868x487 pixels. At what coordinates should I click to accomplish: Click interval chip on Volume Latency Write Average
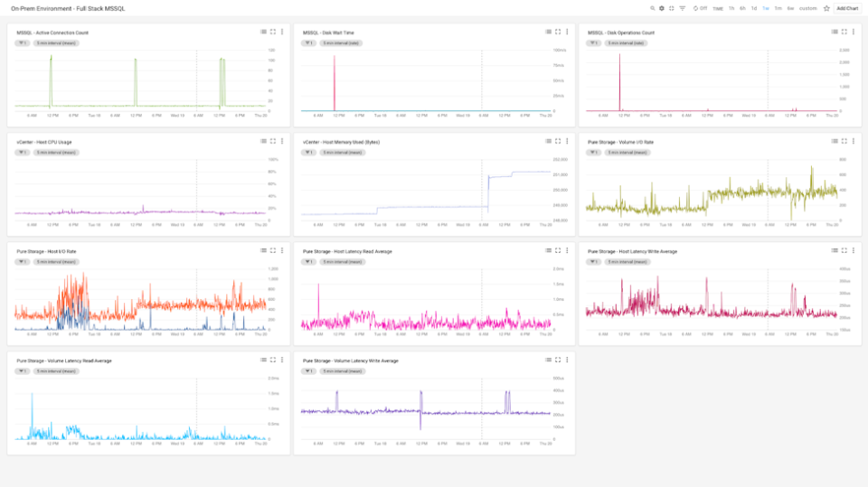point(342,371)
